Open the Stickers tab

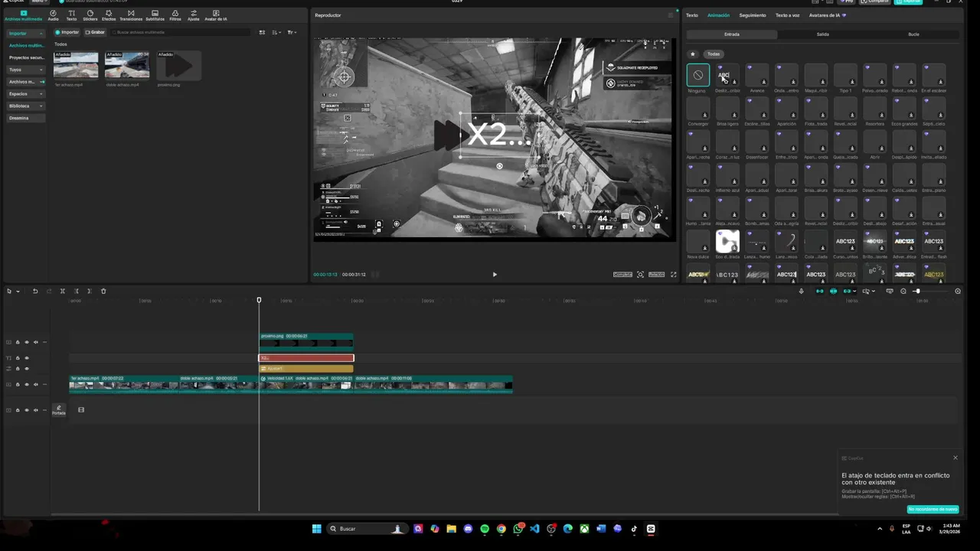point(90,15)
